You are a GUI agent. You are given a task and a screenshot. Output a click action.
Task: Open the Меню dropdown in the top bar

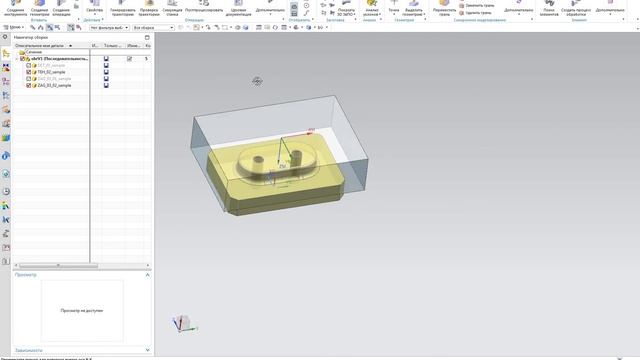(x=13, y=27)
